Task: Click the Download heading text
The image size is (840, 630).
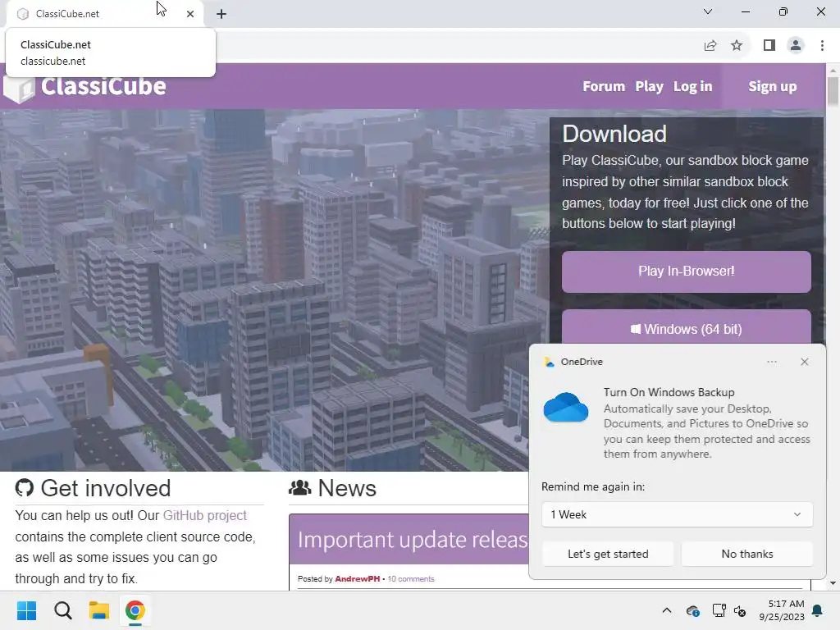Action: (x=614, y=134)
